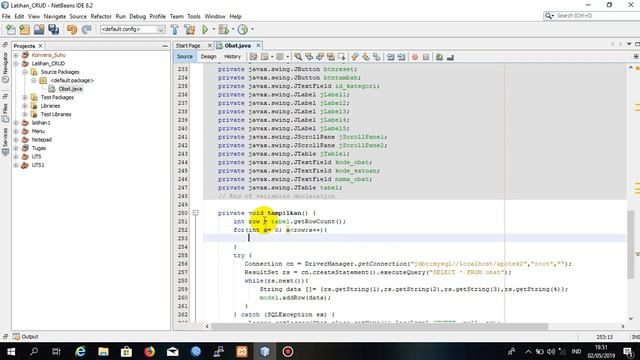Click Previous Bookmark icon
The image size is (640, 360).
[x=355, y=57]
